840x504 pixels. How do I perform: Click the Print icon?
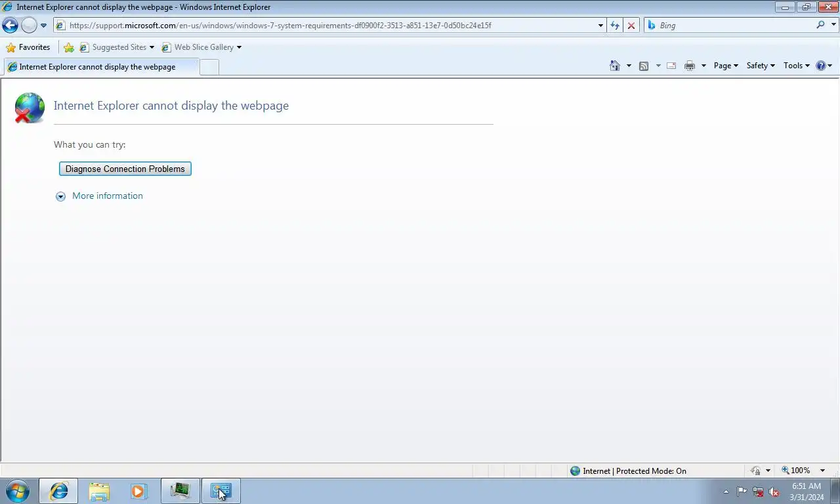click(x=690, y=66)
